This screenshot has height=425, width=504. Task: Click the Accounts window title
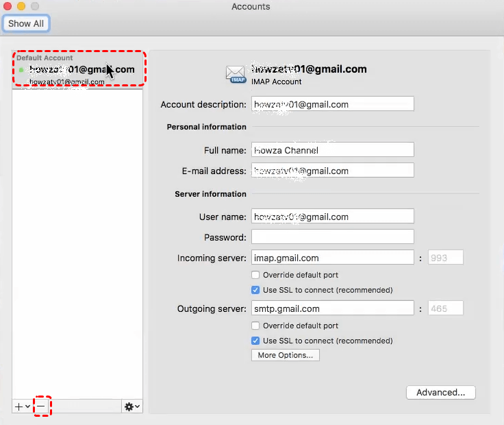(x=251, y=6)
